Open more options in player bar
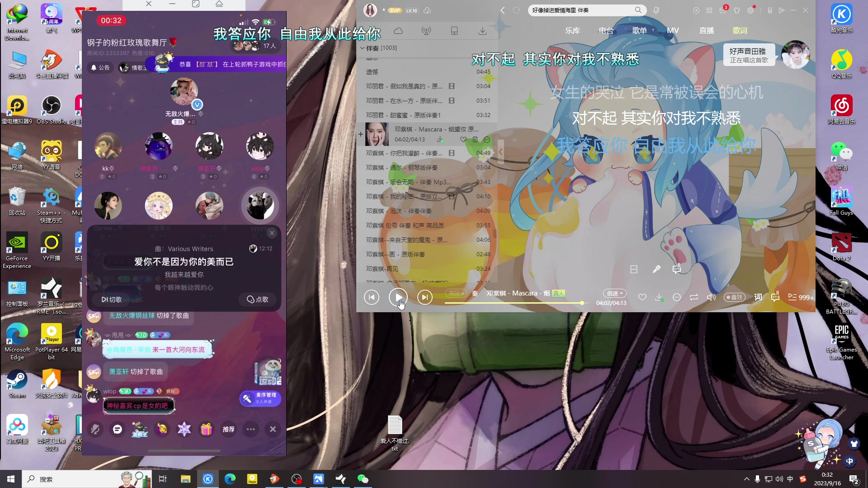This screenshot has width=868, height=488. coord(676,297)
